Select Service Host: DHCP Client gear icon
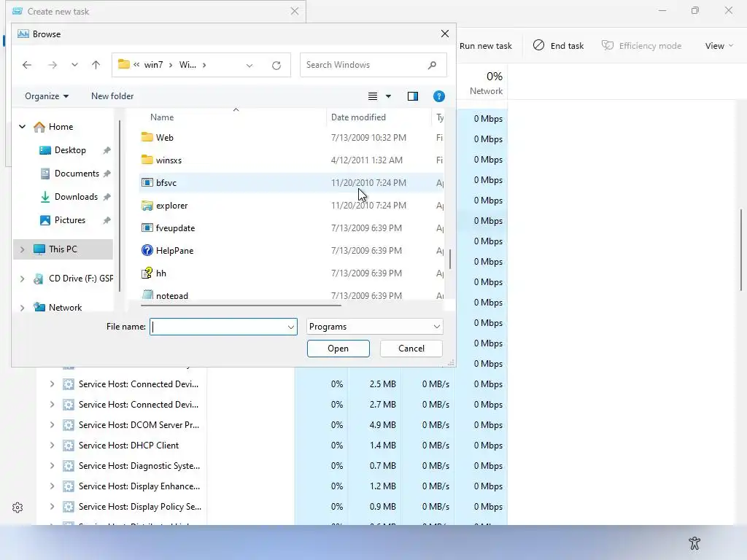Viewport: 747px width, 560px height. pyautogui.click(x=69, y=446)
